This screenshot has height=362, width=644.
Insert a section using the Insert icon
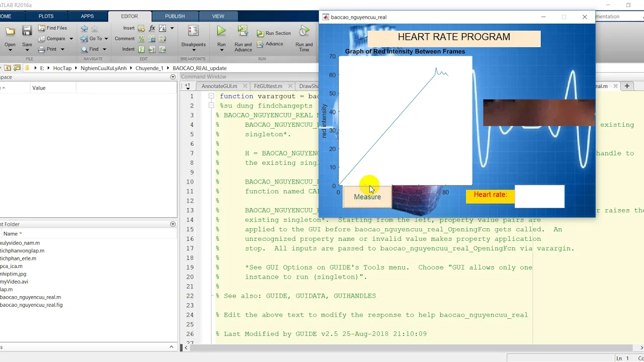click(x=141, y=28)
